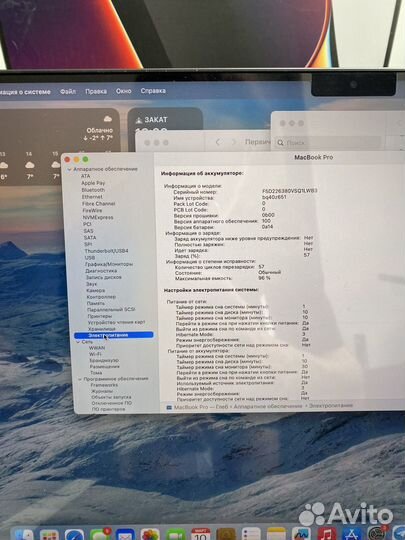The height and width of the screenshot is (540, 405).
Task: Open Photos app in the Dock
Action: click(x=150, y=534)
